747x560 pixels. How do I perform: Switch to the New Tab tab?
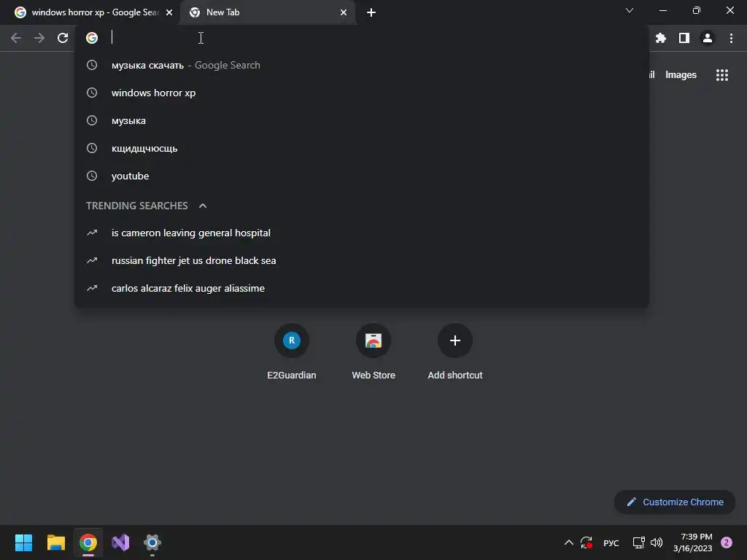[268, 12]
